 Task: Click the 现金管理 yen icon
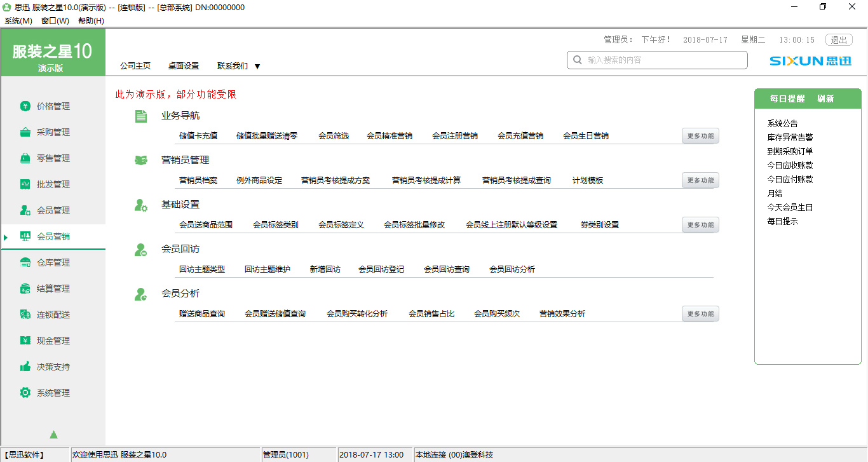[x=25, y=341]
